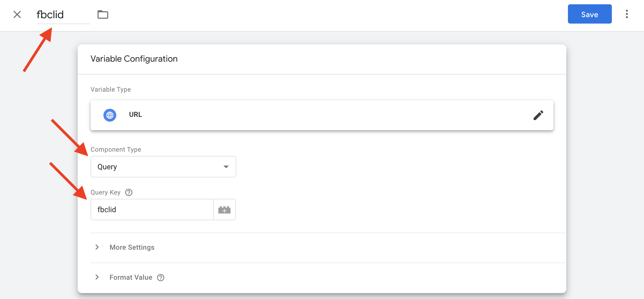Click the fbclid variable name field
The image size is (644, 299).
63,14
